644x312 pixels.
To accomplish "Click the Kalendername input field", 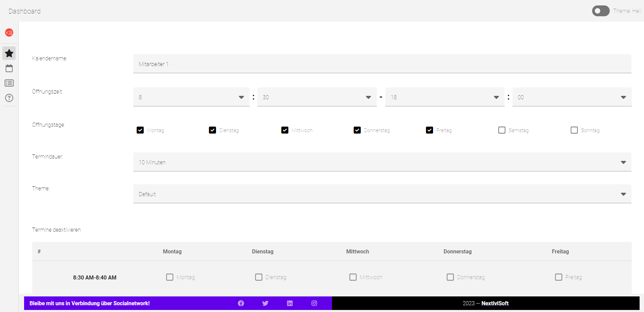I will coord(382,64).
